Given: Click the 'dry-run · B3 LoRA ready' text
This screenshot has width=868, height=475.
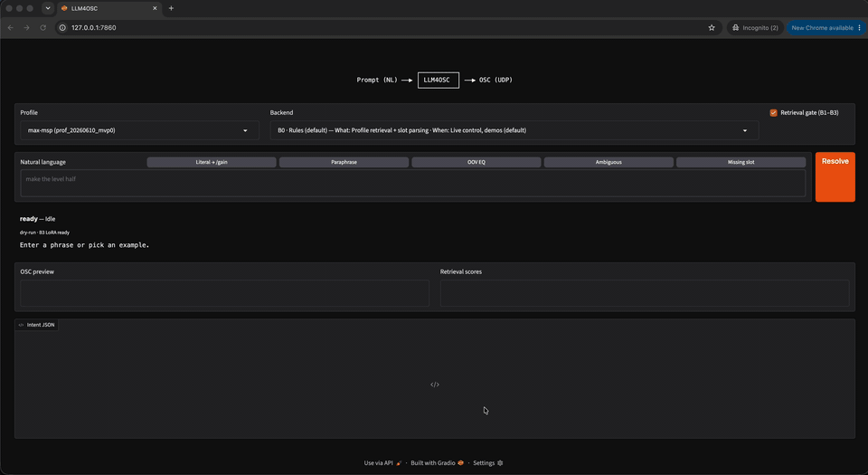Looking at the screenshot, I should [45, 233].
